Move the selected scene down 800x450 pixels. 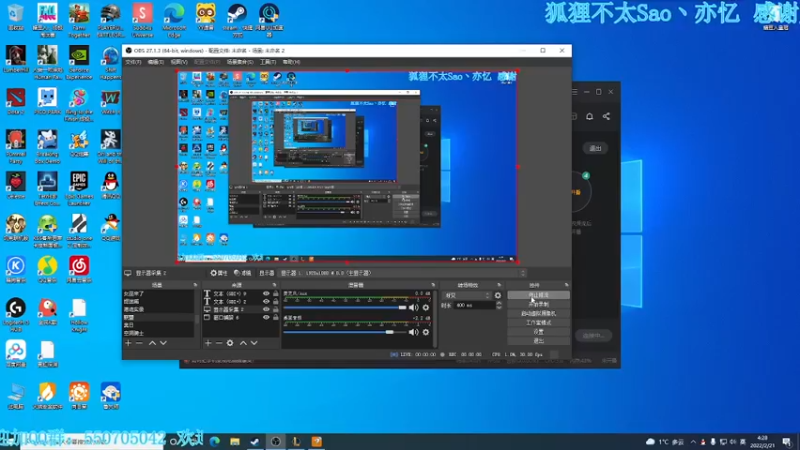(163, 343)
